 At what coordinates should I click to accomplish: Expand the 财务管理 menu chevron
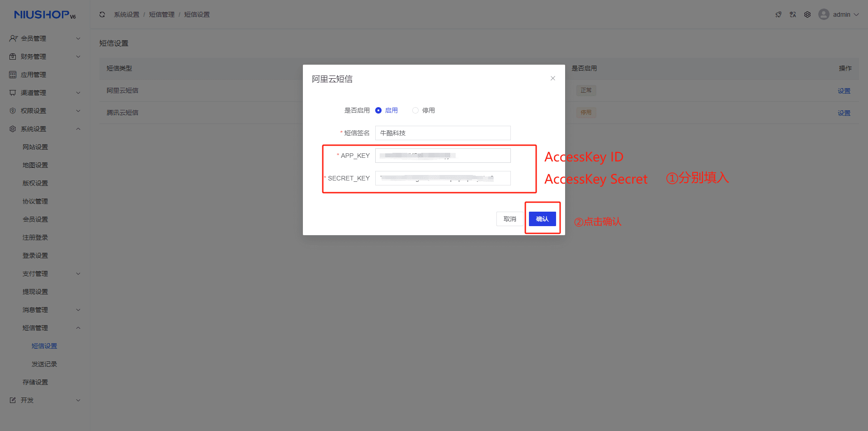click(78, 57)
